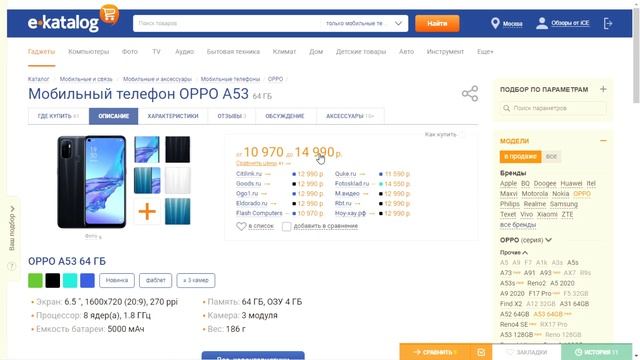Click все бренды link
Screen dimensions: 640x360
pos(518,225)
